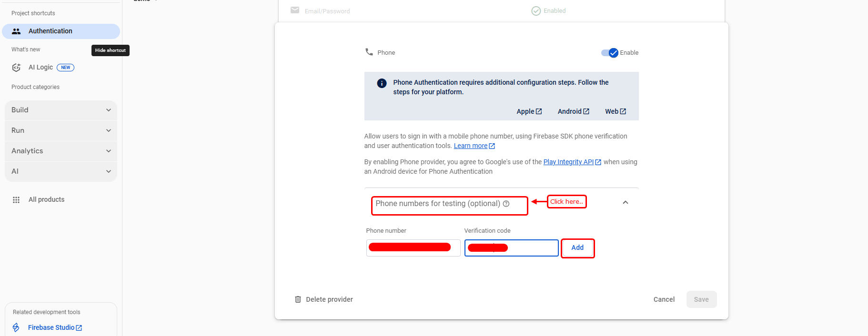This screenshot has width=868, height=336.
Task: Open the AI product category
Action: click(x=61, y=171)
